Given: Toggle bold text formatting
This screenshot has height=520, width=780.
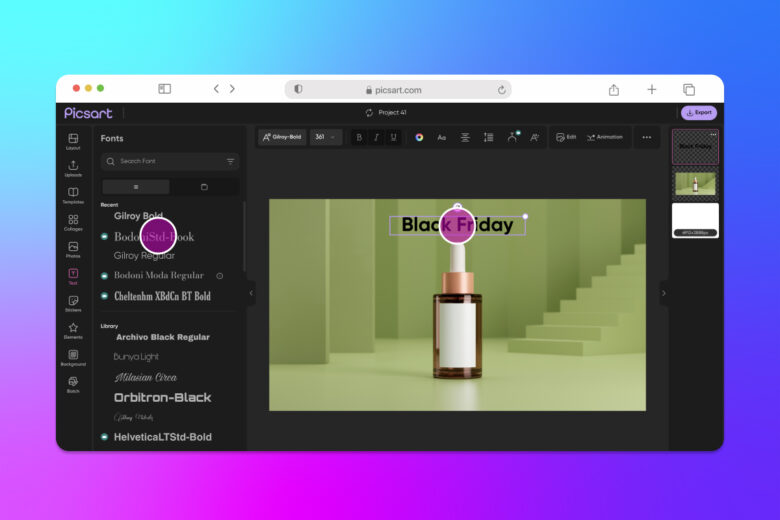Looking at the screenshot, I should [x=359, y=137].
